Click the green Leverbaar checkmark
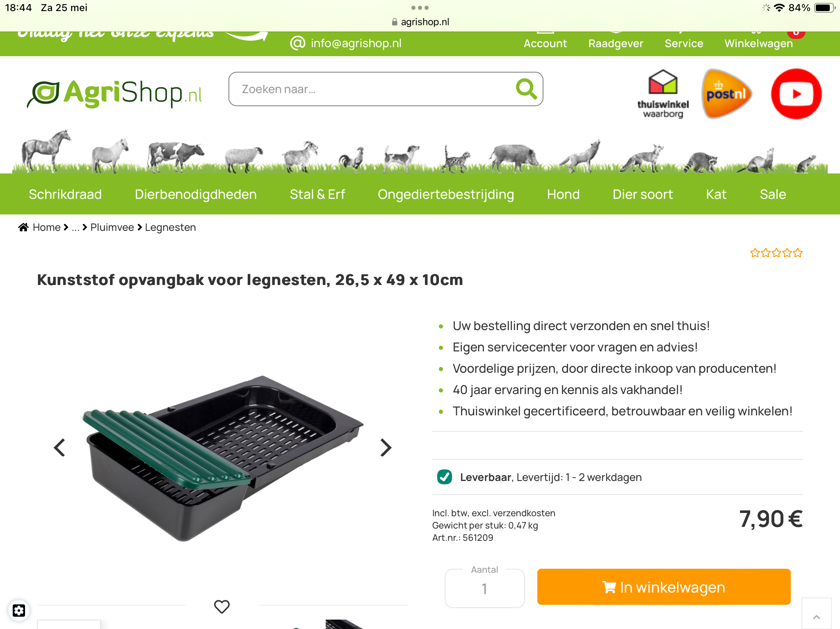 pyautogui.click(x=445, y=477)
